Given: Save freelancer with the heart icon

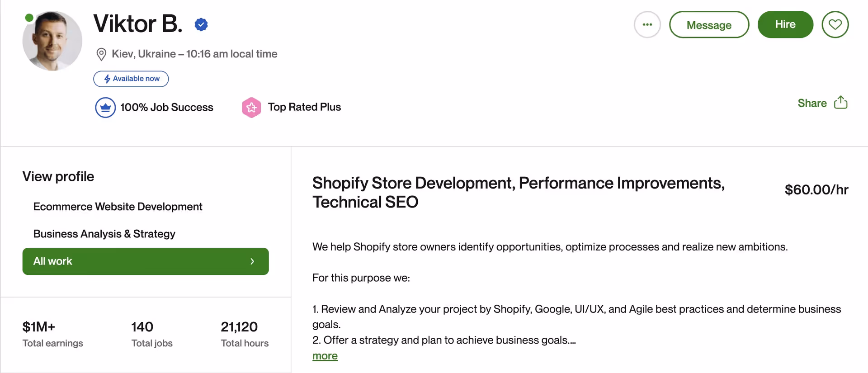Looking at the screenshot, I should point(835,24).
